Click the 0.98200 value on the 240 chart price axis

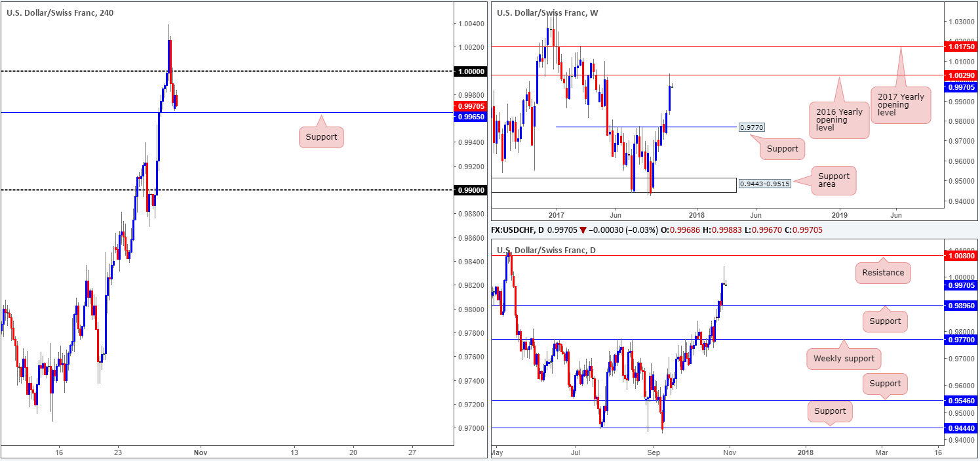471,285
